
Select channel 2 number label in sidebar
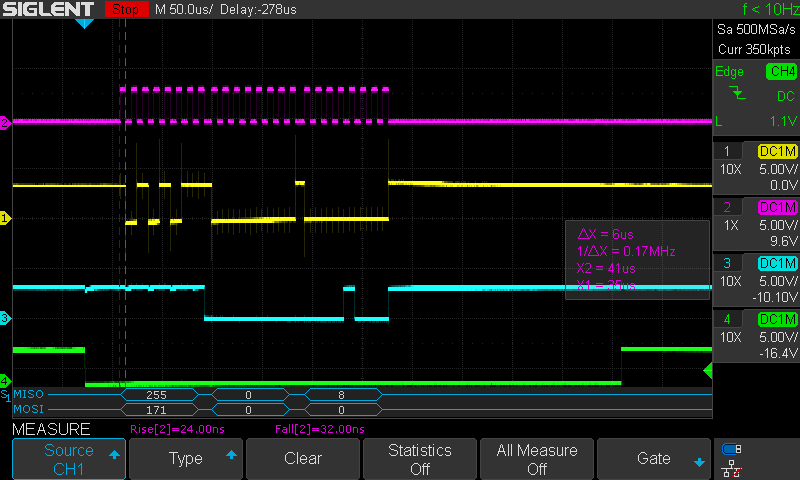(727, 207)
